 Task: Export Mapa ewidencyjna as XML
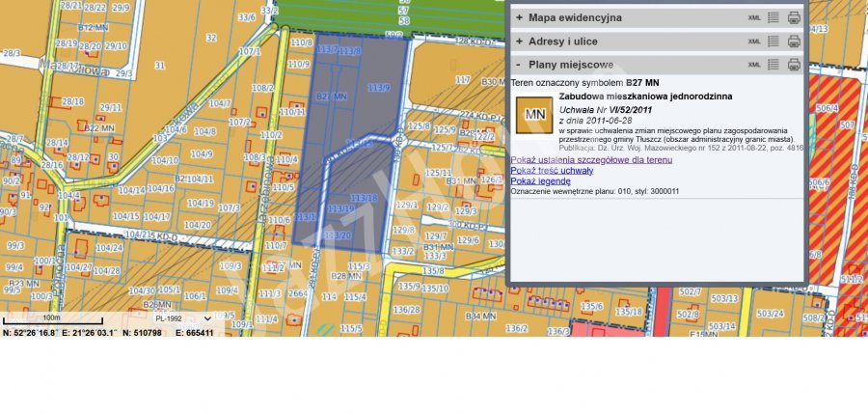tap(754, 17)
